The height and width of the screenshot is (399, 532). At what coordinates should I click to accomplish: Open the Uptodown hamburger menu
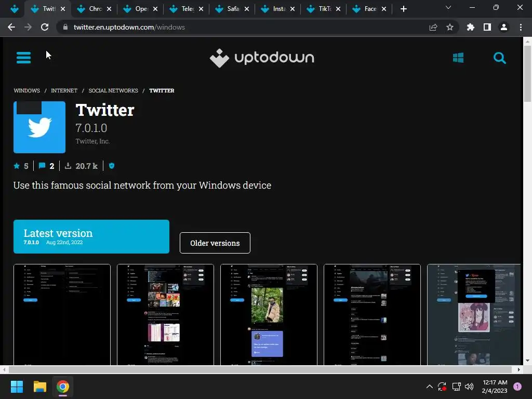click(23, 58)
